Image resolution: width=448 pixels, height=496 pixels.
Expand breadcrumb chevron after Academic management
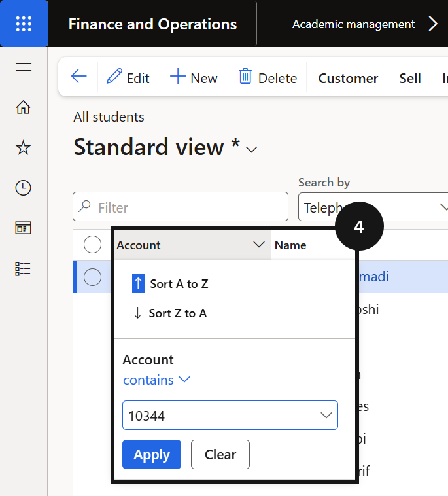coord(433,24)
